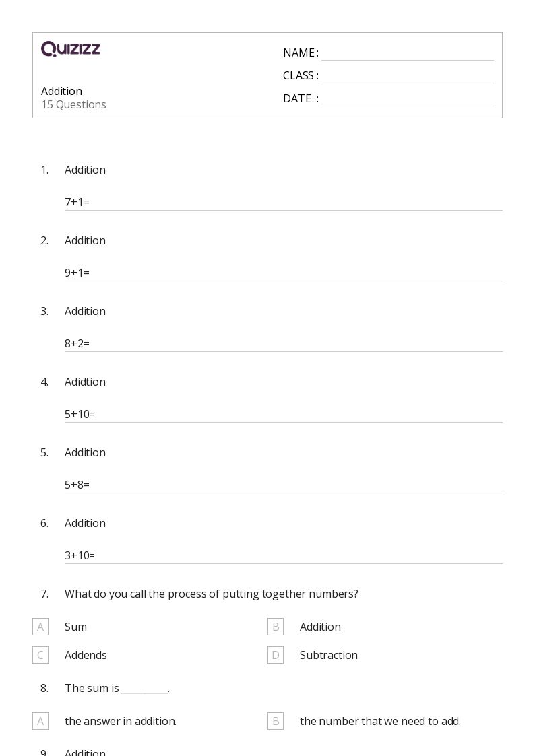Click the Quizizz logo
Screen dimensions: 535x756
tap(71, 48)
